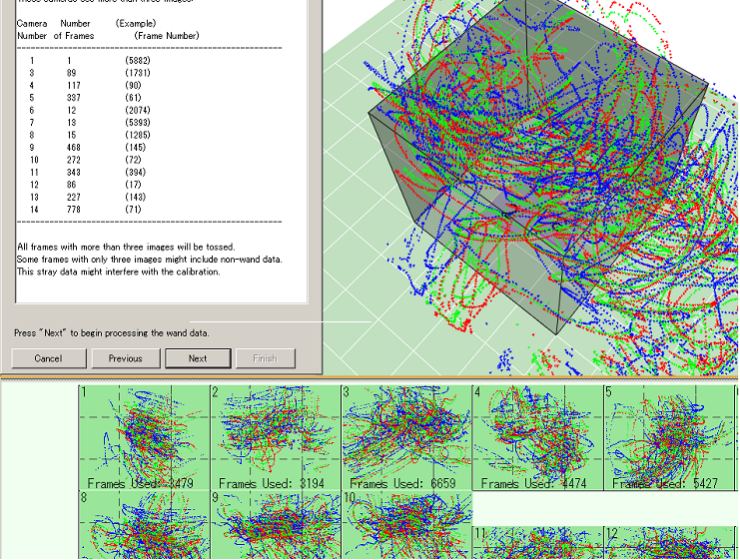Screen dimensions: 740x560
Task: Open camera 2 view thumbnail
Action: point(276,437)
